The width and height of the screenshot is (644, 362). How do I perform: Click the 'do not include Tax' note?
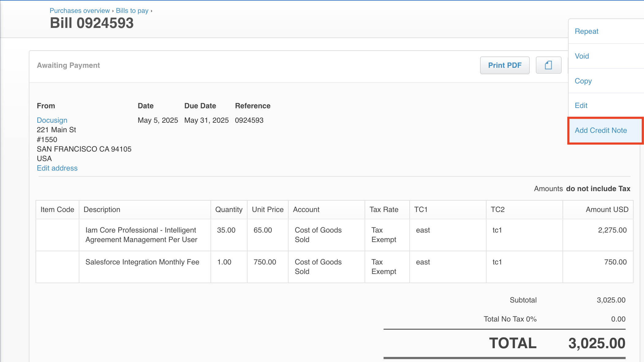pos(598,189)
